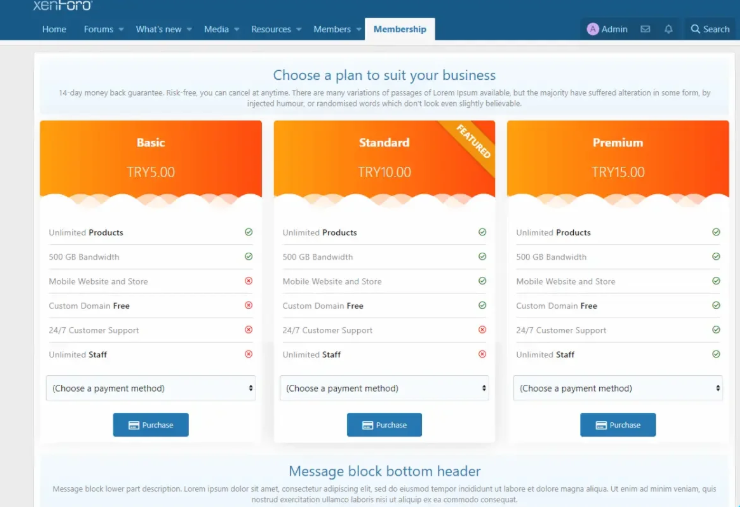The height and width of the screenshot is (507, 740).
Task: Click green check icon for Basic Unlimited Products
Action: (248, 232)
